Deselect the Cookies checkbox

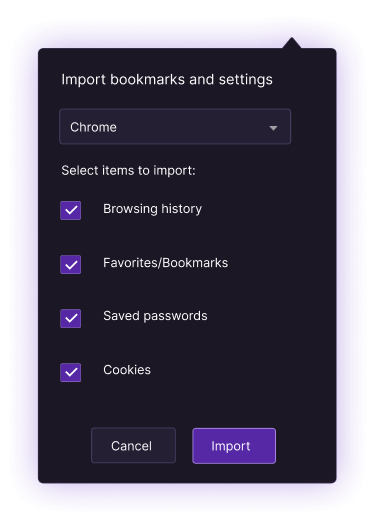[x=70, y=372]
